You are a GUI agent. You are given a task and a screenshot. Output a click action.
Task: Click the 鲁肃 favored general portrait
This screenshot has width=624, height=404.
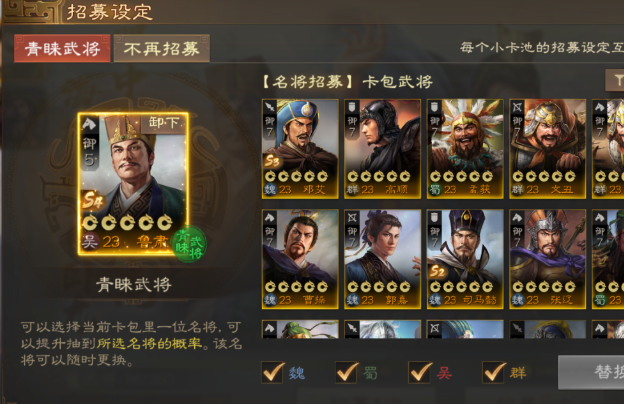(x=133, y=184)
